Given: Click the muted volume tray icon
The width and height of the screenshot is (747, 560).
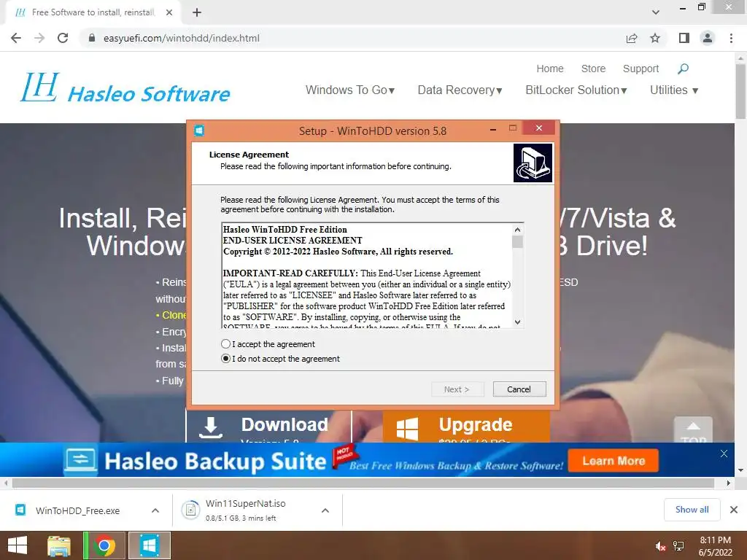Looking at the screenshot, I should [661, 547].
